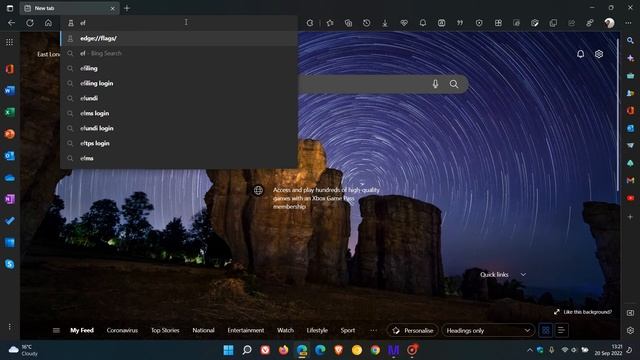This screenshot has height=360, width=640.
Task: Select the 'efiling' suggestion
Action: [x=179, y=68]
